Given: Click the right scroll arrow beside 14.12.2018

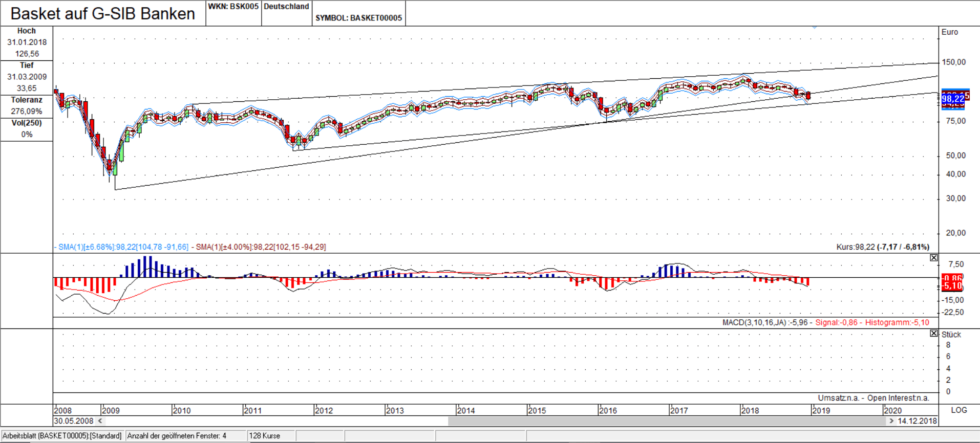Looking at the screenshot, I should [x=891, y=420].
